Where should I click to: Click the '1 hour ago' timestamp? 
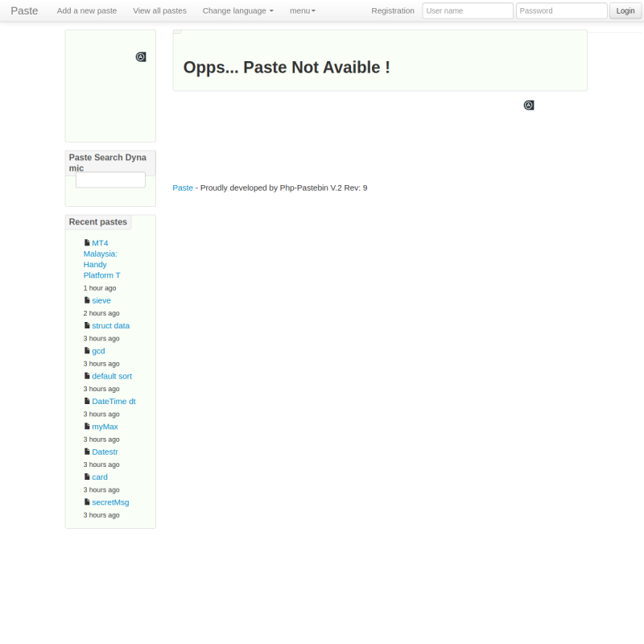(100, 288)
